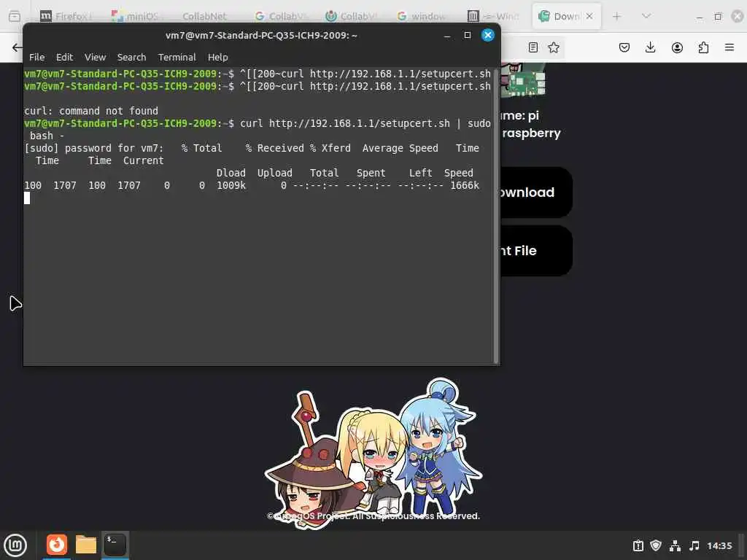Image resolution: width=747 pixels, height=560 pixels.
Task: Click 'curl: command not found' line
Action: pyautogui.click(x=91, y=111)
